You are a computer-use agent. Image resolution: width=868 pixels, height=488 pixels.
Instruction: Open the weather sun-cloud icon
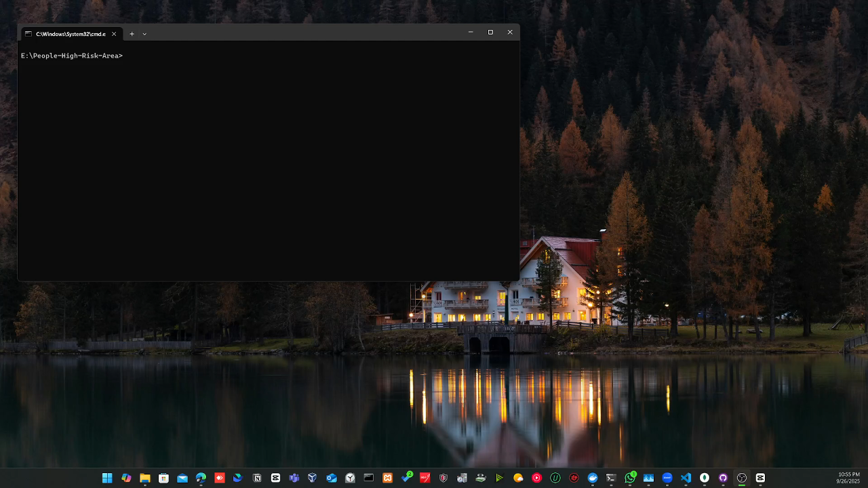point(518,478)
